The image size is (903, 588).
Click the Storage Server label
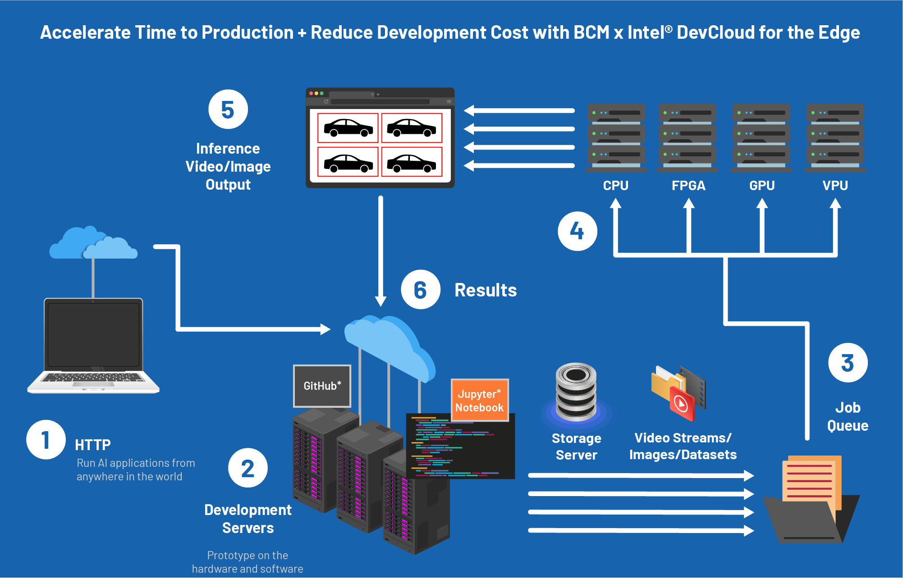[x=576, y=447]
